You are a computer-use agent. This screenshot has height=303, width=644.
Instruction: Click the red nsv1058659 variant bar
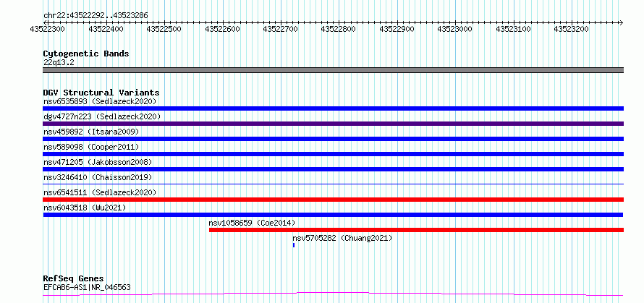coord(417,230)
